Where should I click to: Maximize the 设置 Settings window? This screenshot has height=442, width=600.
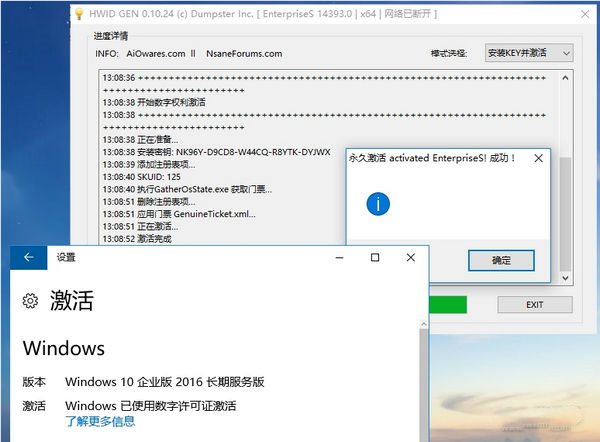pyautogui.click(x=375, y=258)
